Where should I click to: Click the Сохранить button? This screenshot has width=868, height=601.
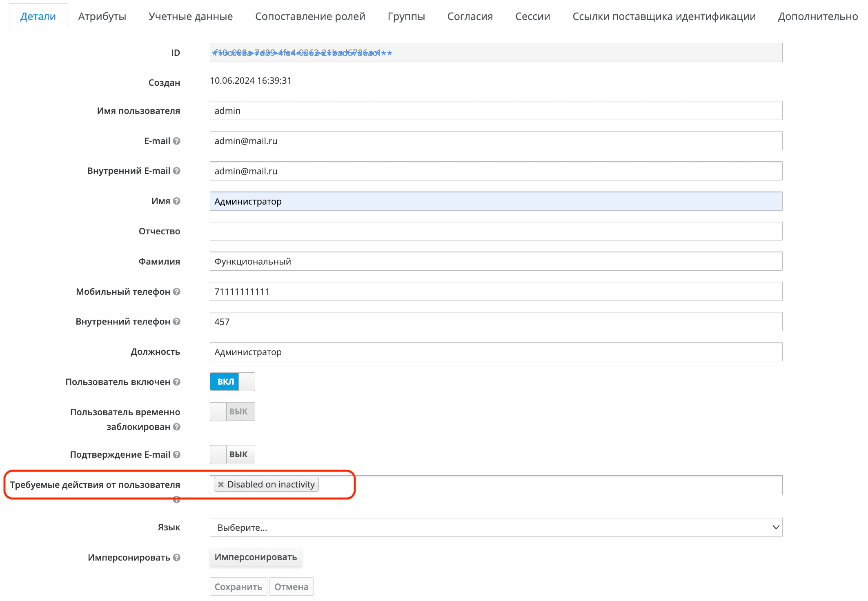pos(238,587)
